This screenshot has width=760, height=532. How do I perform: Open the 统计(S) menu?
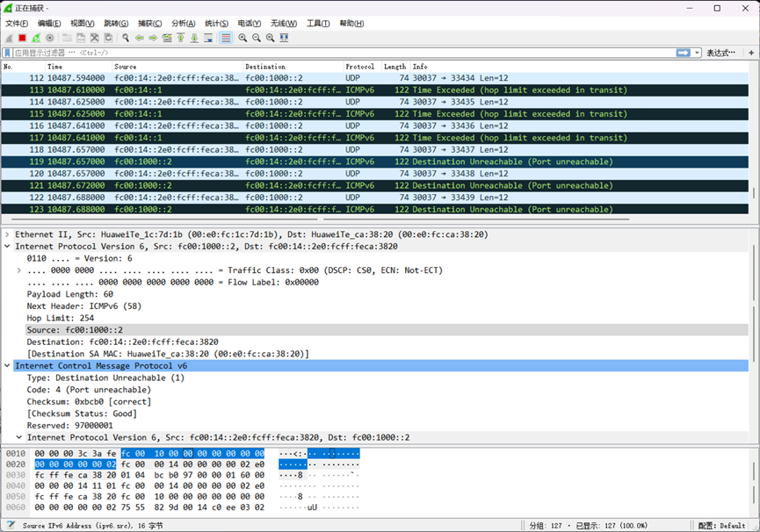(x=217, y=23)
